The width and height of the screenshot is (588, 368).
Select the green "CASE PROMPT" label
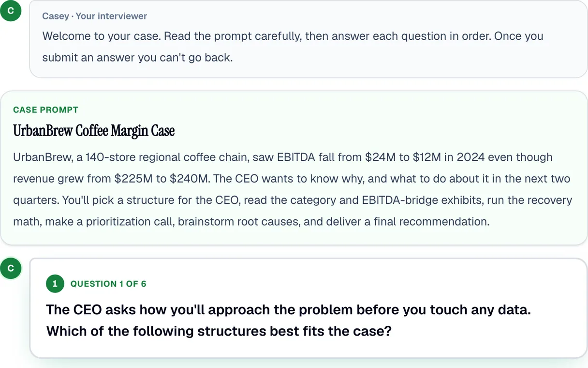[45, 110]
